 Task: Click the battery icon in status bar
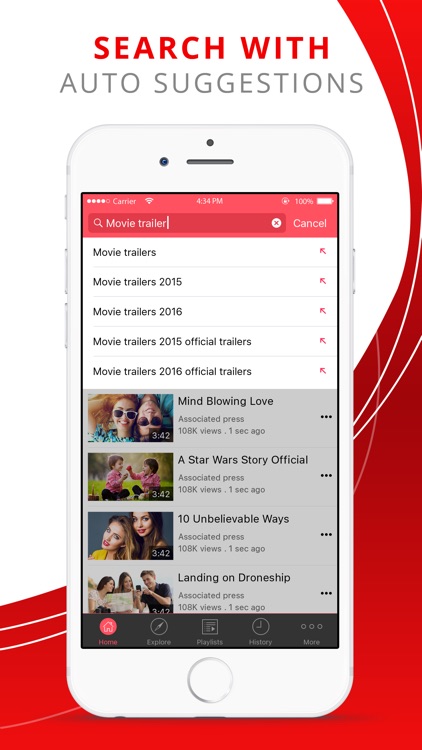pos(325,201)
